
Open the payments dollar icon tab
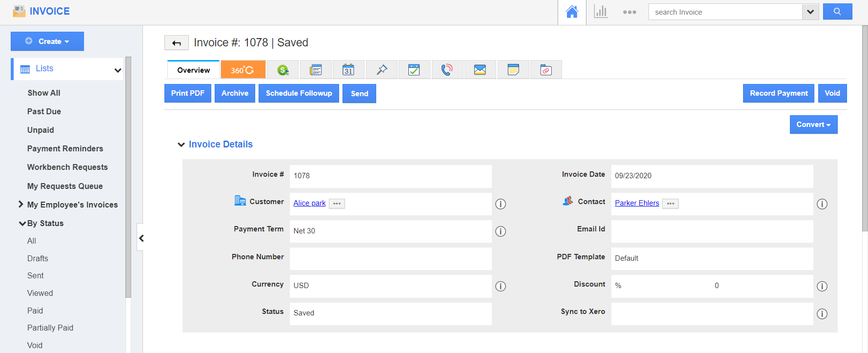click(x=283, y=70)
